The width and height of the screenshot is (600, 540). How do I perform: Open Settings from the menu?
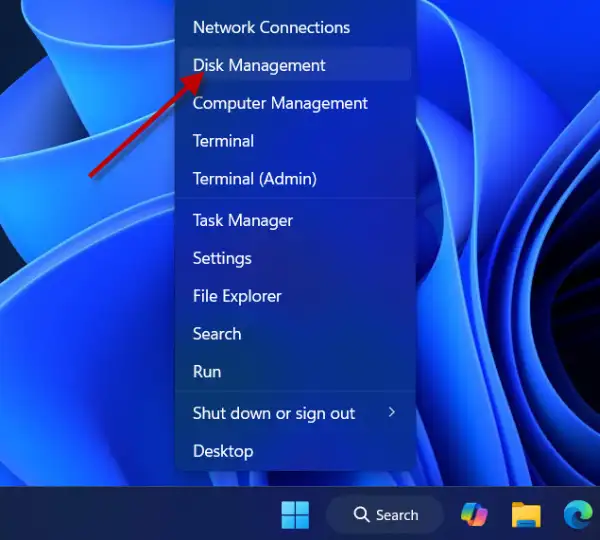pos(295,258)
